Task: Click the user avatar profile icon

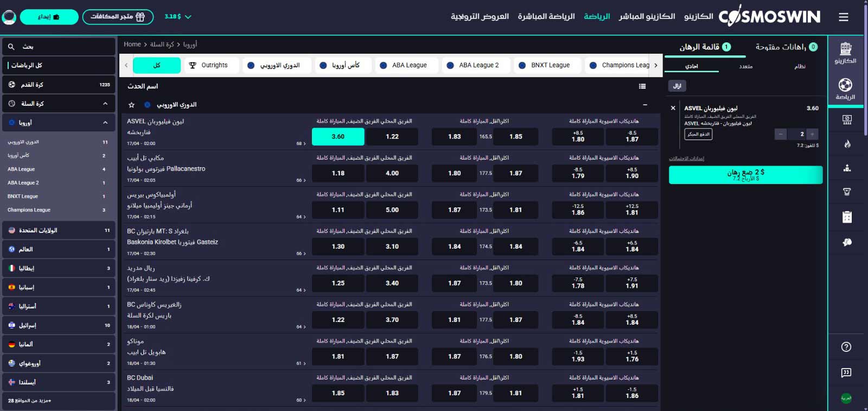Action: (9, 17)
